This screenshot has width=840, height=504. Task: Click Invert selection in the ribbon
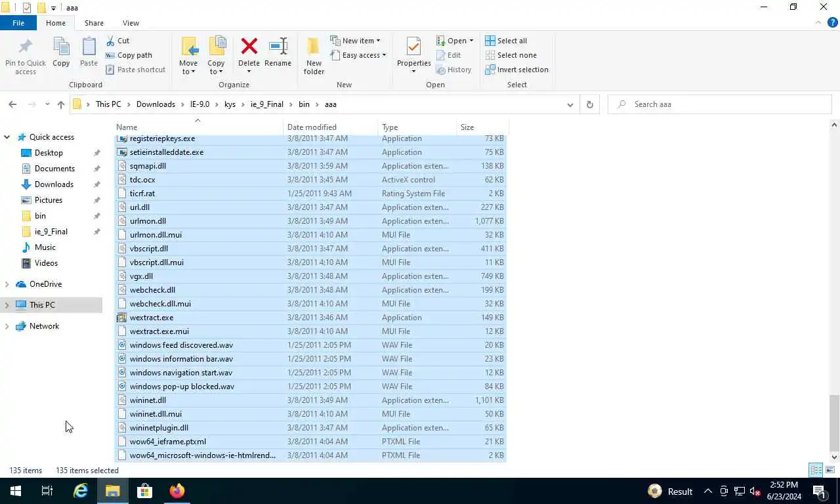click(516, 70)
